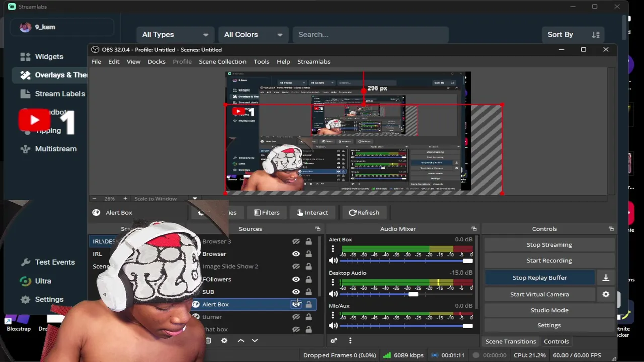
Task: Click in the Streamlabs Search field
Action: point(370,35)
